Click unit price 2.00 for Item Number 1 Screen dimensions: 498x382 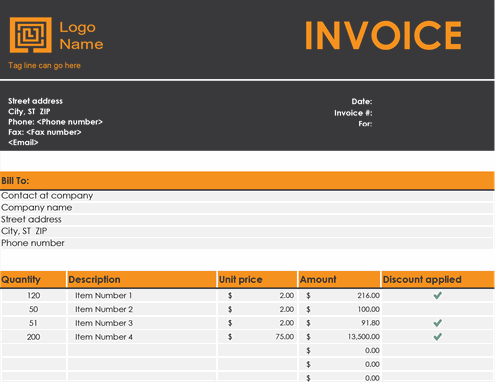pos(257,296)
